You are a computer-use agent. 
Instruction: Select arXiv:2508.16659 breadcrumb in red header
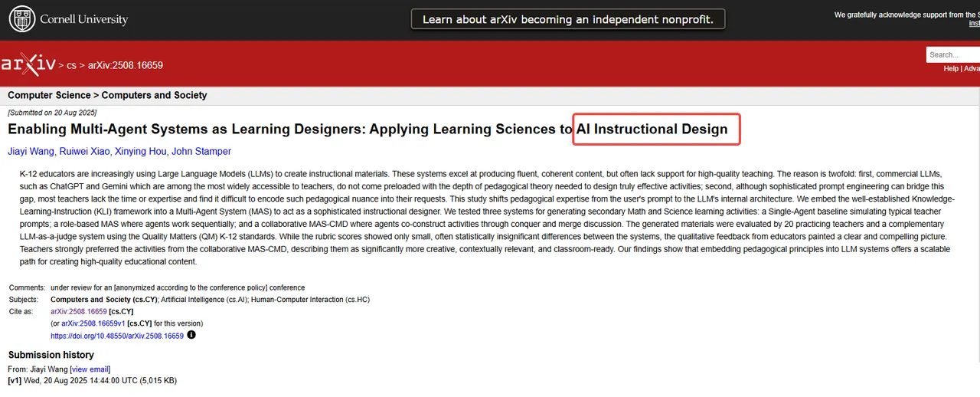125,66
